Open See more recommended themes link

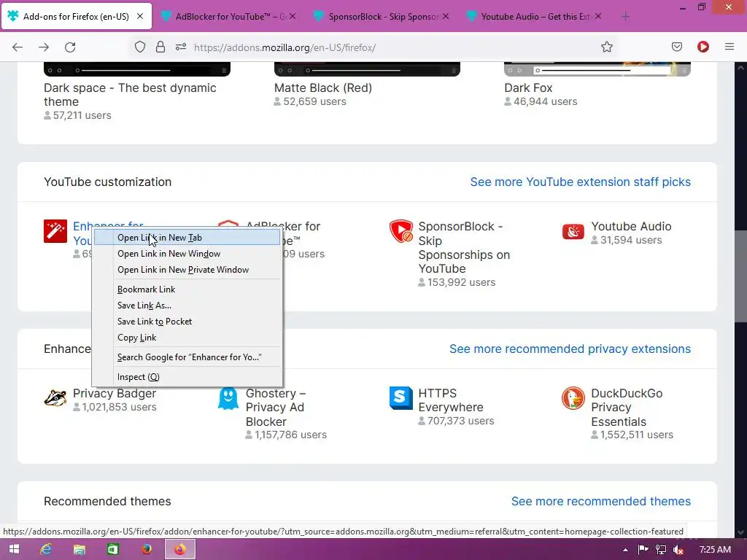tap(601, 502)
